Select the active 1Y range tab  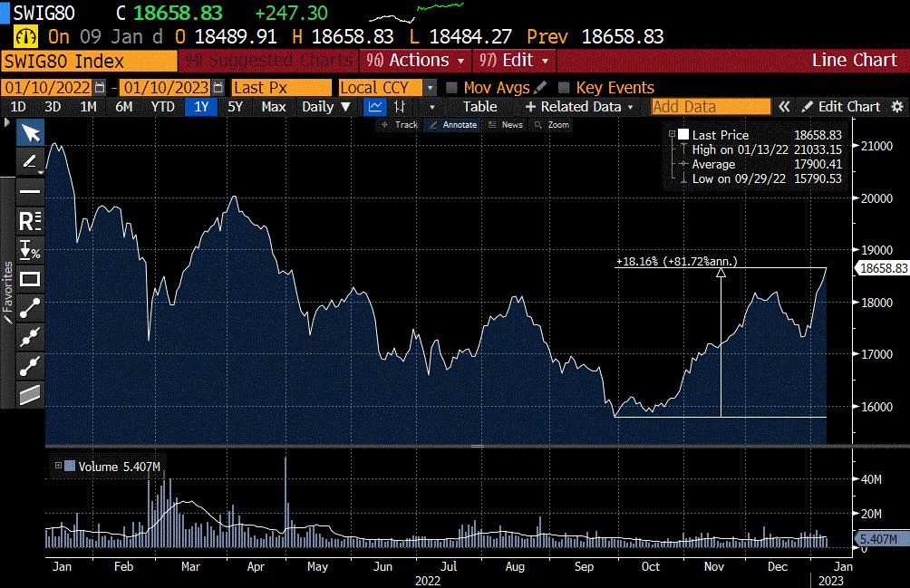tap(201, 107)
